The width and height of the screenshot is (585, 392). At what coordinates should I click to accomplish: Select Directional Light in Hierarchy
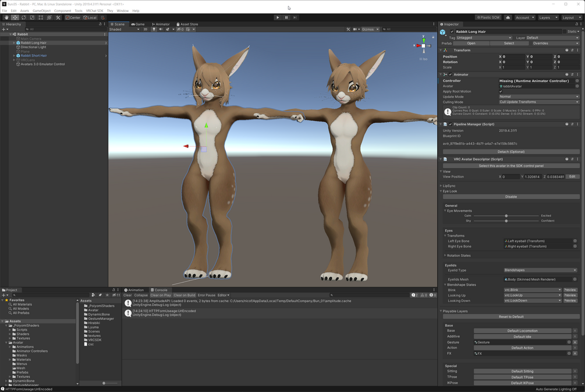(34, 47)
